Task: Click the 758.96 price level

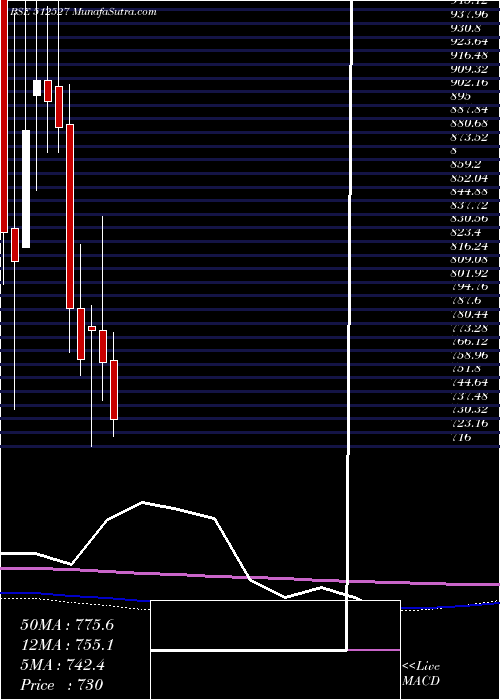Action: (x=470, y=355)
